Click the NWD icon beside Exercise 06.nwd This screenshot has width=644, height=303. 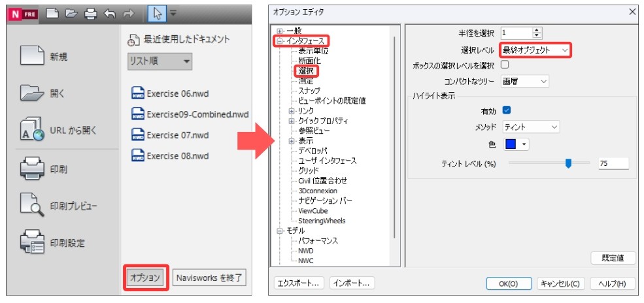(x=137, y=93)
